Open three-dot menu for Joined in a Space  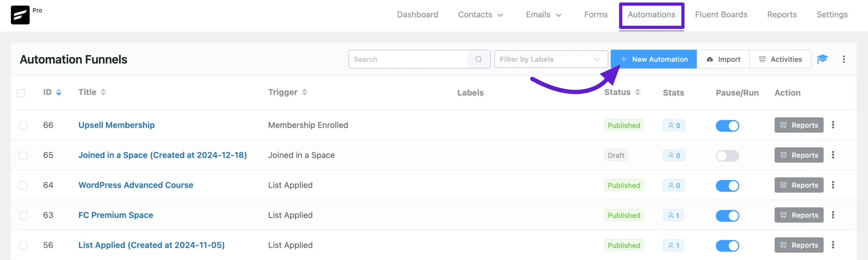click(833, 155)
